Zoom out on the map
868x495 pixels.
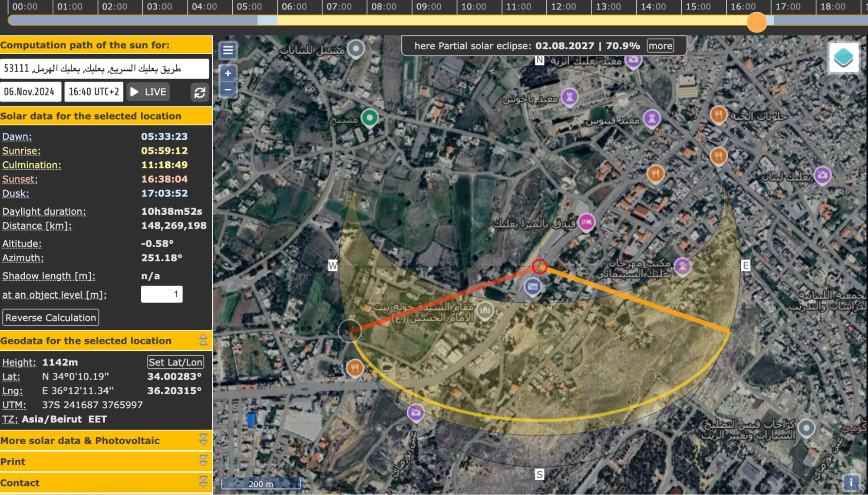point(228,89)
